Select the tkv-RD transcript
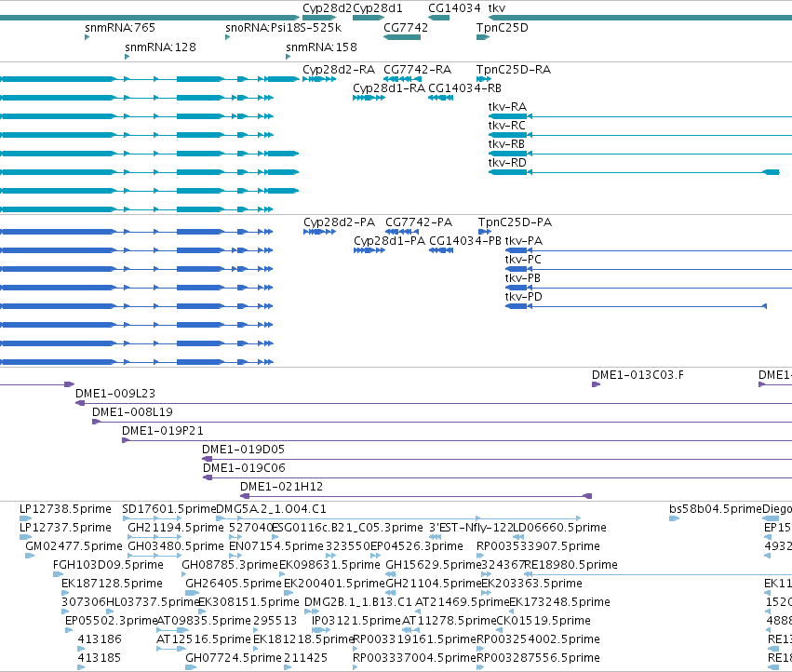792x672 pixels. point(634,172)
